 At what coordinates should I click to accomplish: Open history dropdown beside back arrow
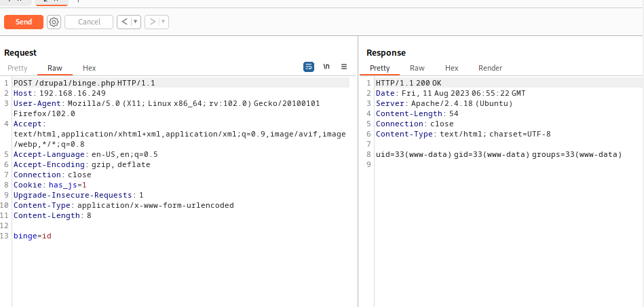click(x=136, y=22)
